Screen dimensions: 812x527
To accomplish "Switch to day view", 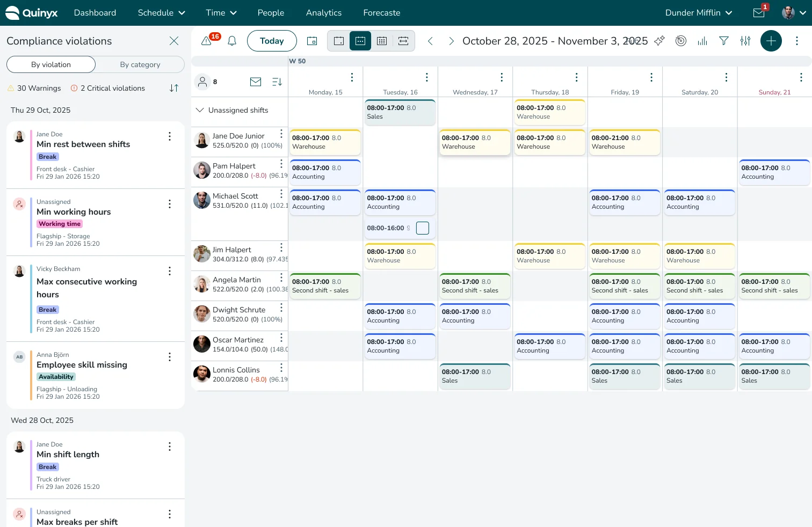I will click(339, 41).
